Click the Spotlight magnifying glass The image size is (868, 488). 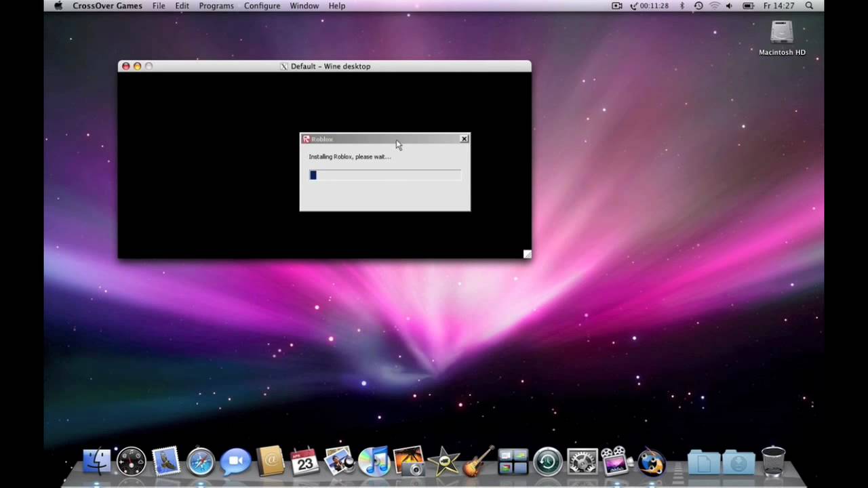(809, 5)
